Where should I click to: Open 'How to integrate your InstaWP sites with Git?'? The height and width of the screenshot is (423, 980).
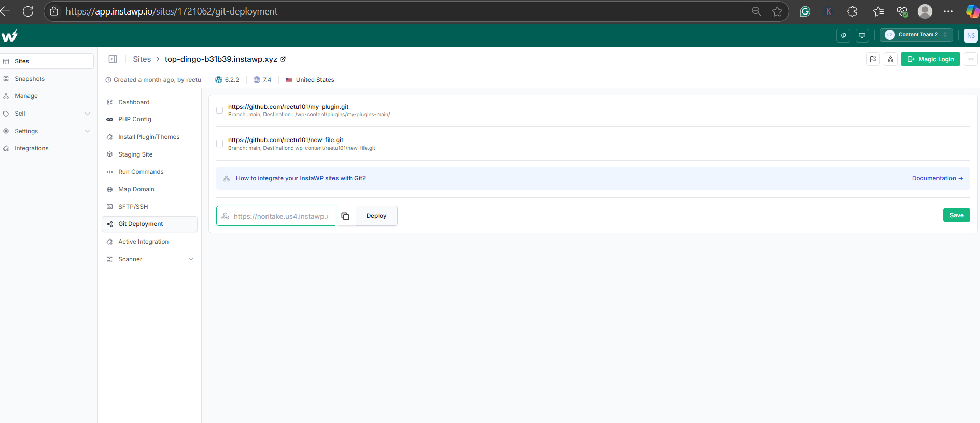(x=301, y=178)
